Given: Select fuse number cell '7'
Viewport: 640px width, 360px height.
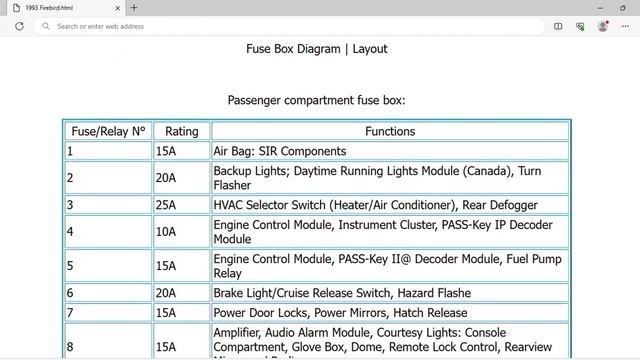Looking at the screenshot, I should coord(108,313).
